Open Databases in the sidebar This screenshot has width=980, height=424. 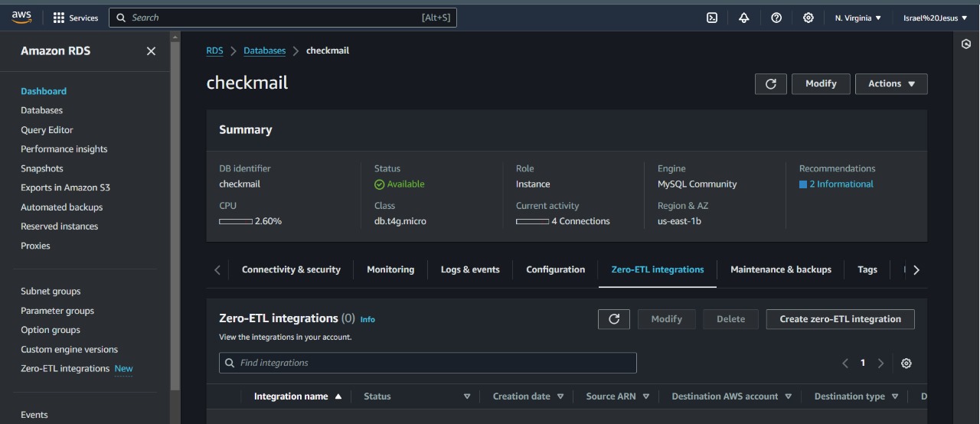[42, 110]
